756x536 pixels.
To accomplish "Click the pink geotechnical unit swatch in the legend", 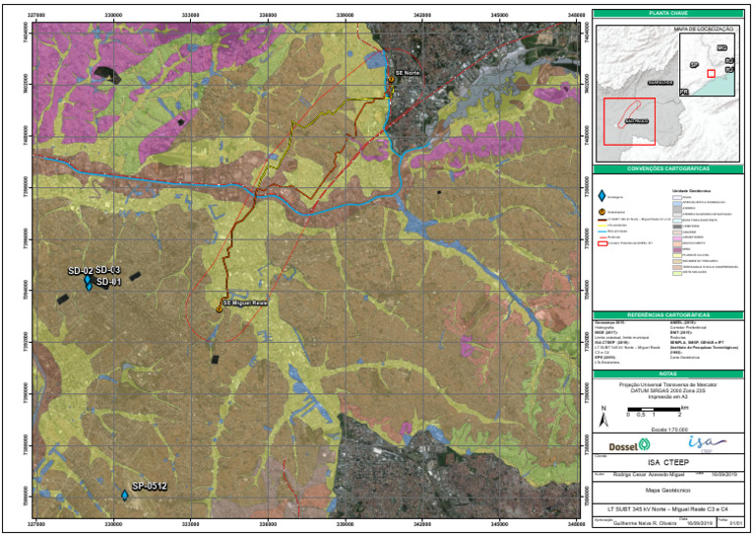I will coord(677,238).
